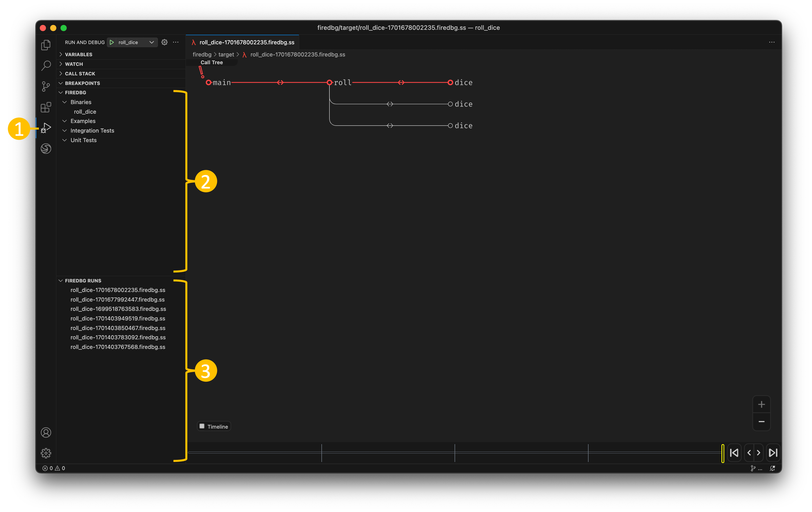
Task: Collapse the FIREDBG RUNS section
Action: [x=83, y=280]
